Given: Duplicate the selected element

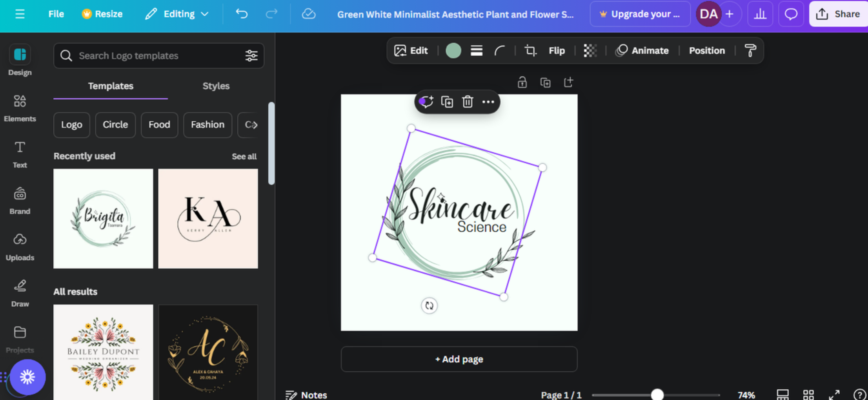Looking at the screenshot, I should tap(447, 101).
